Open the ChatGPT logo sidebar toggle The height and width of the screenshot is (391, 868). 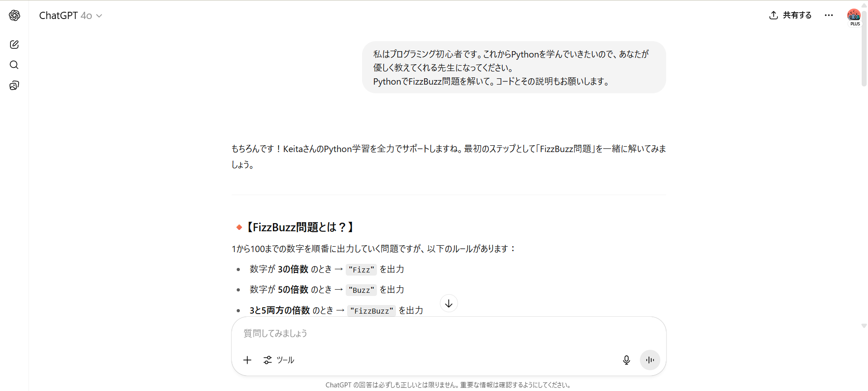pos(14,15)
